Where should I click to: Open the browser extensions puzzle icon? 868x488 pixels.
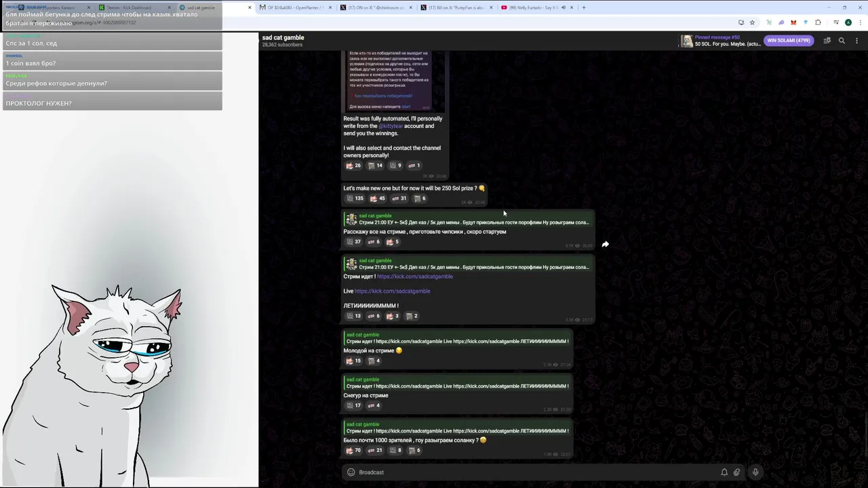pyautogui.click(x=818, y=22)
